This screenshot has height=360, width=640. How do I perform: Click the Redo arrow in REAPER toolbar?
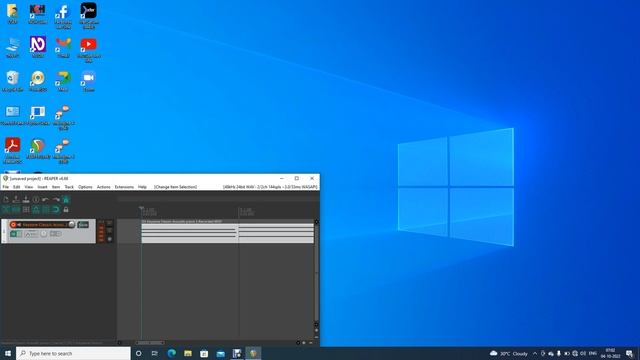(56, 199)
